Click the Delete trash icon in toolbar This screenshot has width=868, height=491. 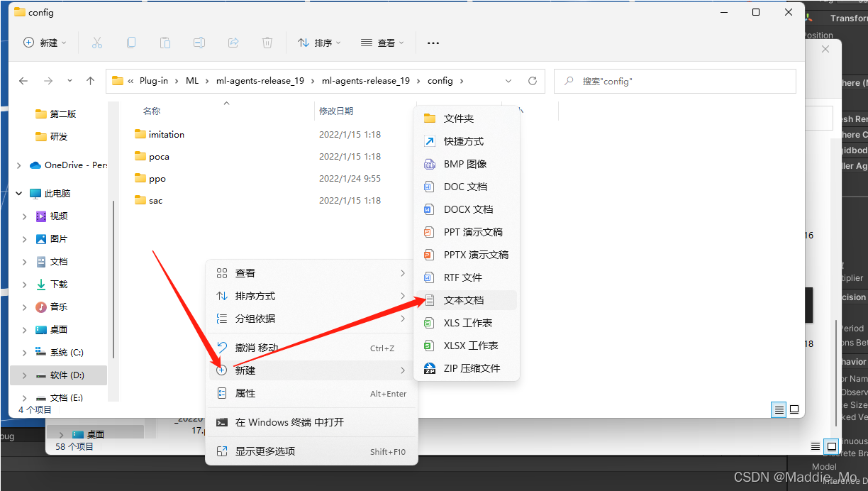(267, 43)
